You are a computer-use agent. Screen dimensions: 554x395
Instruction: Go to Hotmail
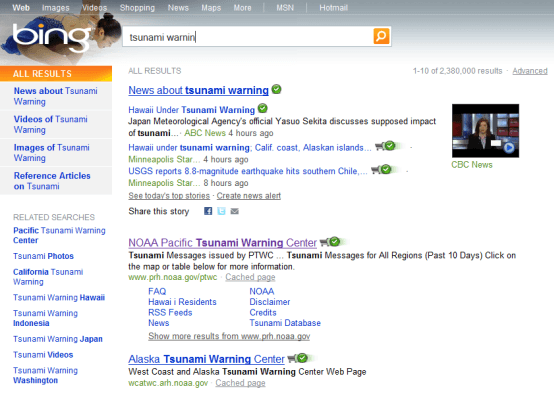[x=334, y=7]
